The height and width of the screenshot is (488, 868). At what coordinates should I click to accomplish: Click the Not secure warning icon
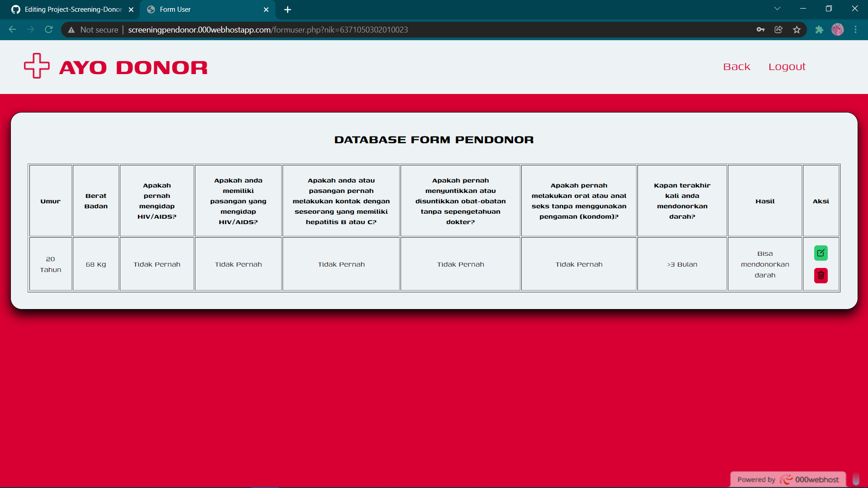(x=71, y=30)
